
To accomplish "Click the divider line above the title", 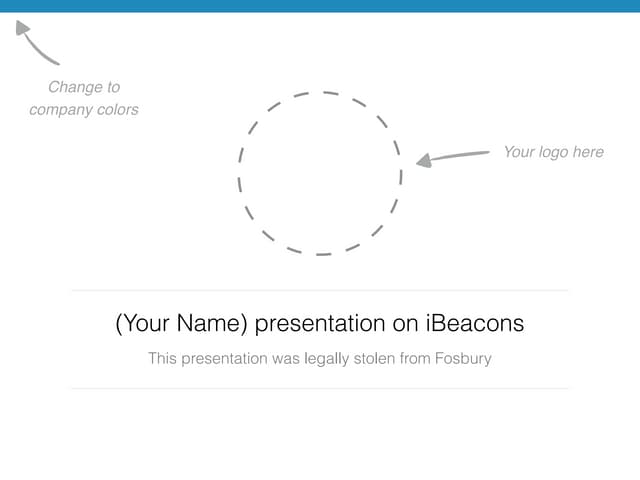I will tap(320, 291).
